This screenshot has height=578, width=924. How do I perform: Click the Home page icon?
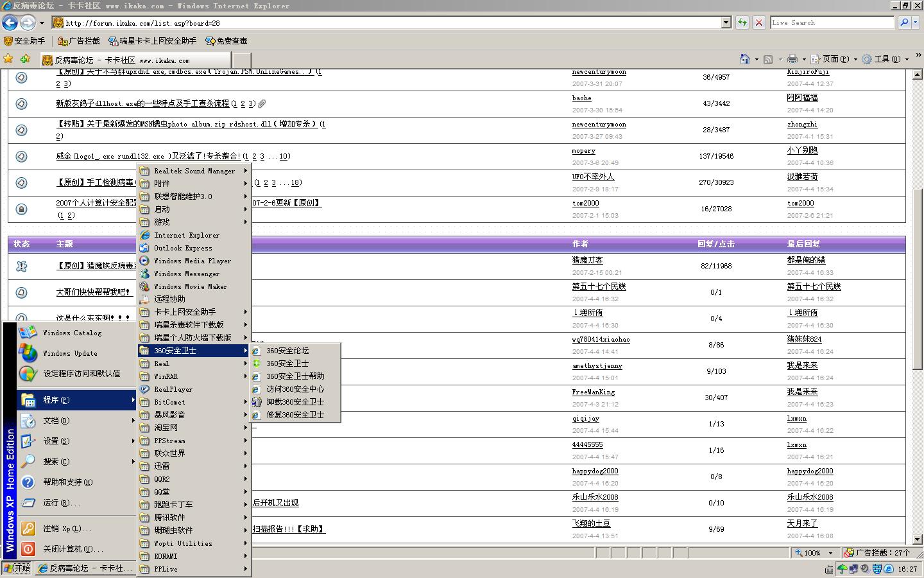coord(745,59)
